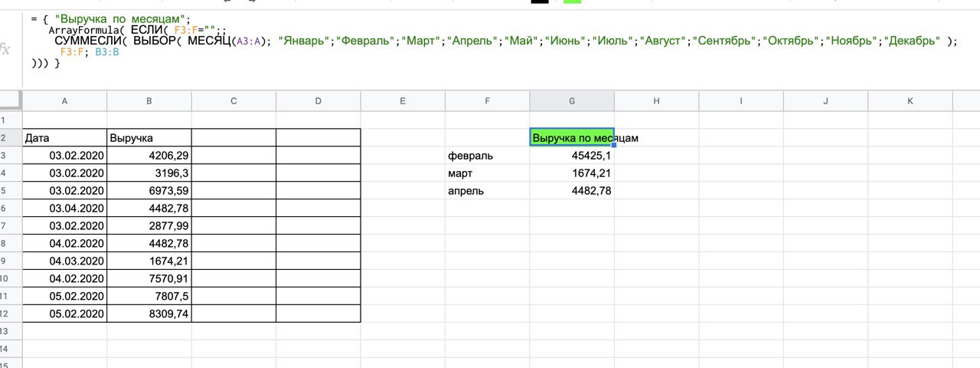980x368 pixels.
Task: Select column H header
Action: coord(656,100)
